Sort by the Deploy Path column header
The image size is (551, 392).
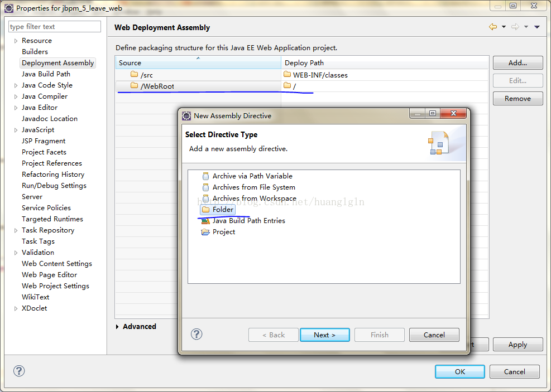(x=385, y=63)
